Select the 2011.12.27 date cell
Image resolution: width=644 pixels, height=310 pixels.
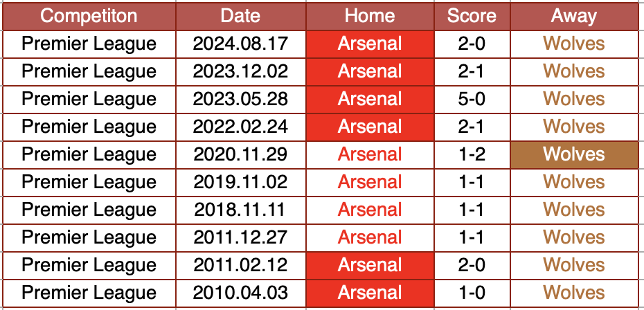coord(240,237)
